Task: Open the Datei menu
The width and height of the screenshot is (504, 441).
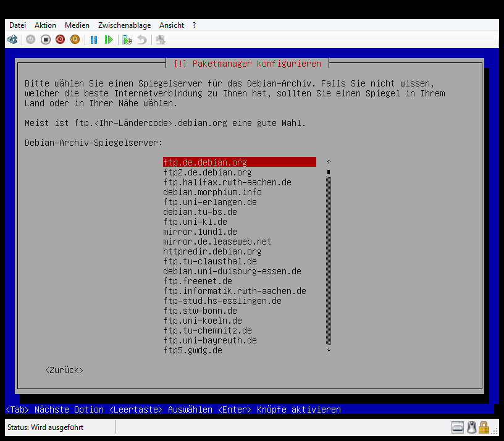Action: click(17, 25)
